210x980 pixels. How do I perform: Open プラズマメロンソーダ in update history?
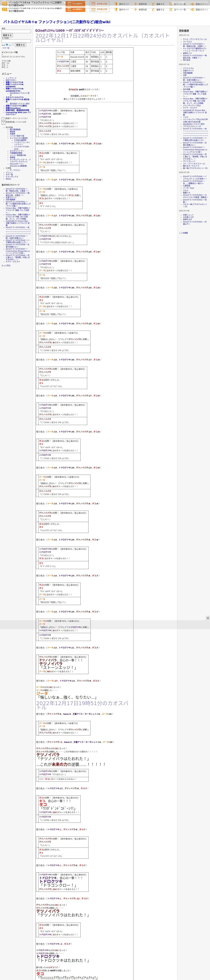pos(192,126)
